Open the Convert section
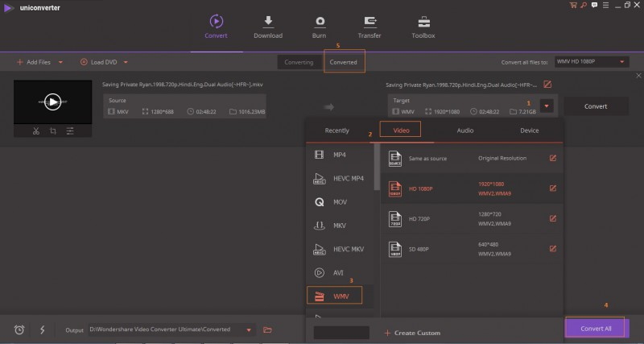644x344 pixels. [216, 27]
